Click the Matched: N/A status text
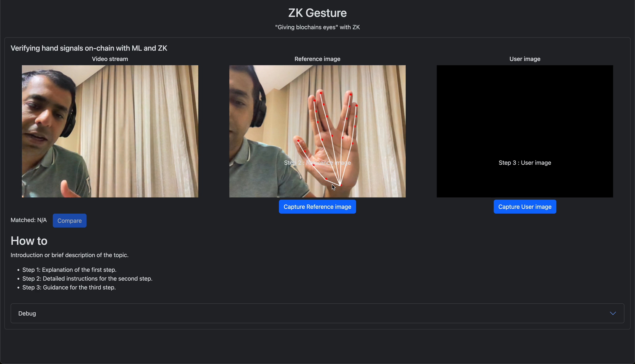This screenshot has height=364, width=635. click(29, 220)
